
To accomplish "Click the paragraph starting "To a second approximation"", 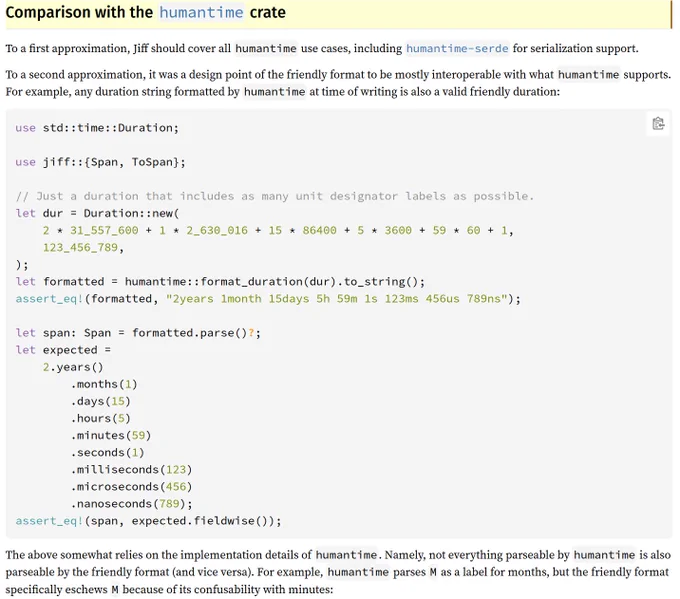I will click(x=338, y=83).
